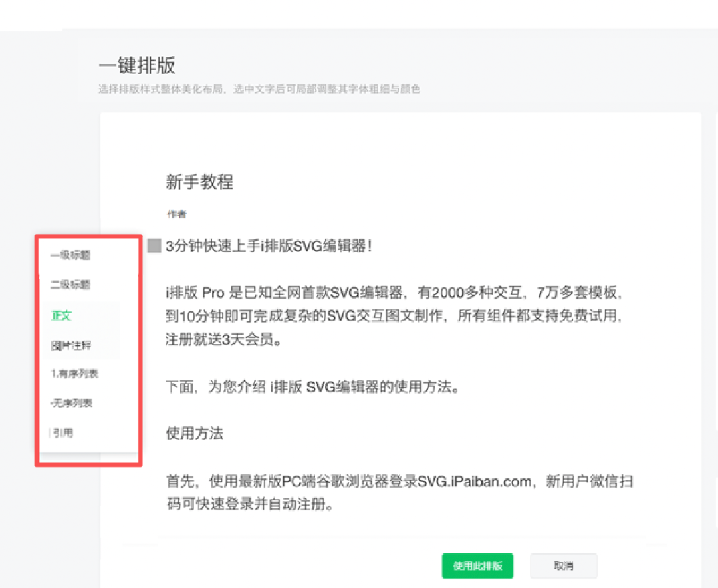Click the line 注册就送3天会员。
Screen dimensions: 718x588
223,339
